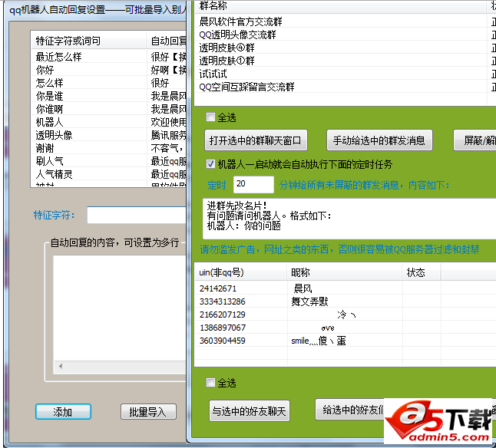Select the 你是谁 keyword row
Screen dimensions: 496x448
(x=109, y=96)
